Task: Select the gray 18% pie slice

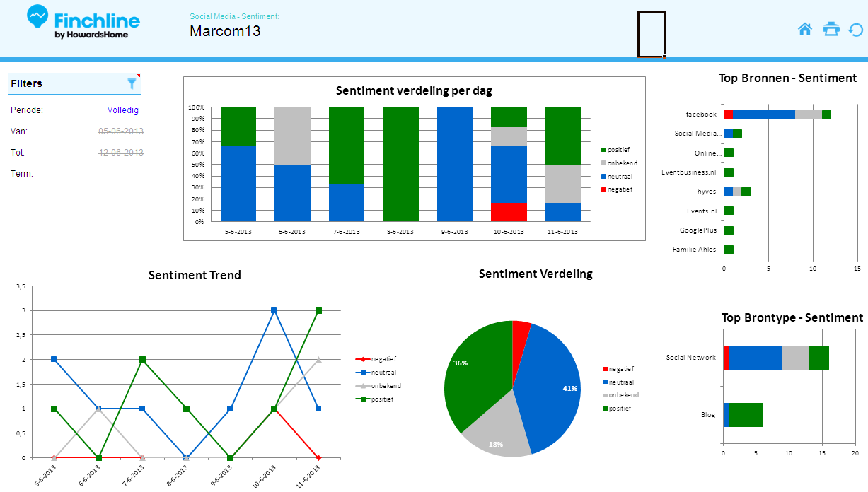Action: (495, 423)
